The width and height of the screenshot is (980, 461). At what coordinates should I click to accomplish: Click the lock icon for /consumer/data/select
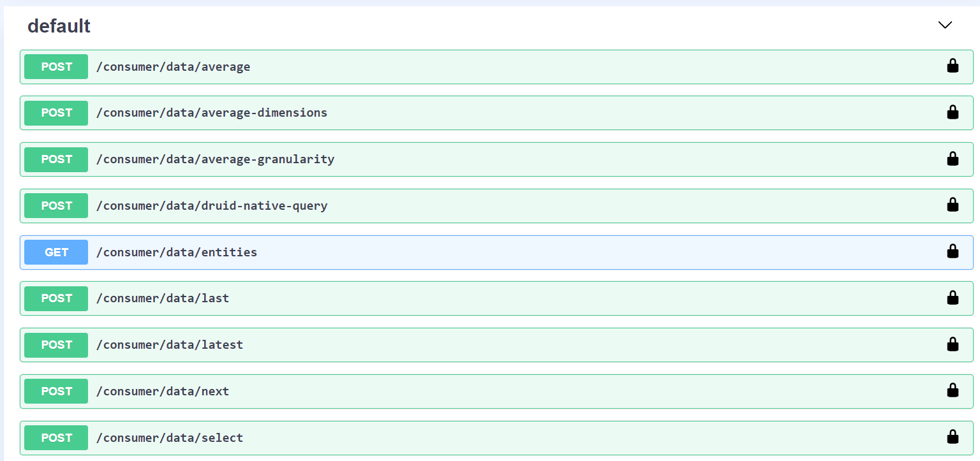[953, 437]
